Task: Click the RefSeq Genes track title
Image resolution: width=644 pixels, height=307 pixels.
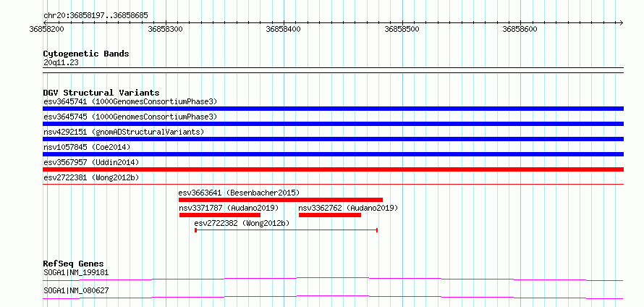Action: [74, 264]
